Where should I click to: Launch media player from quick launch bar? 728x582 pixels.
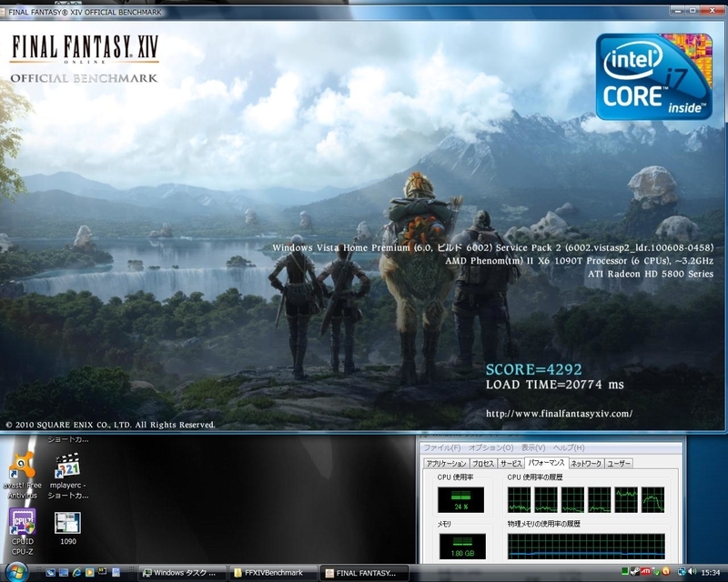(90, 572)
